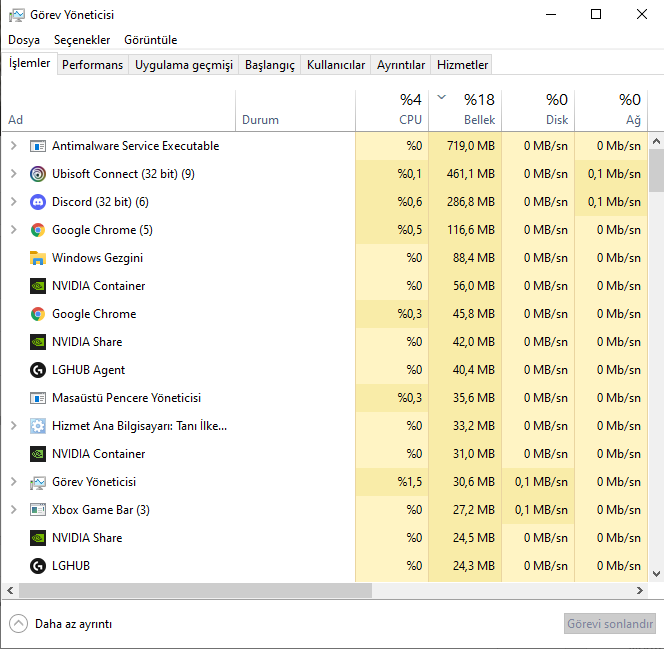Click the Ubisoft Connect process icon

[38, 174]
